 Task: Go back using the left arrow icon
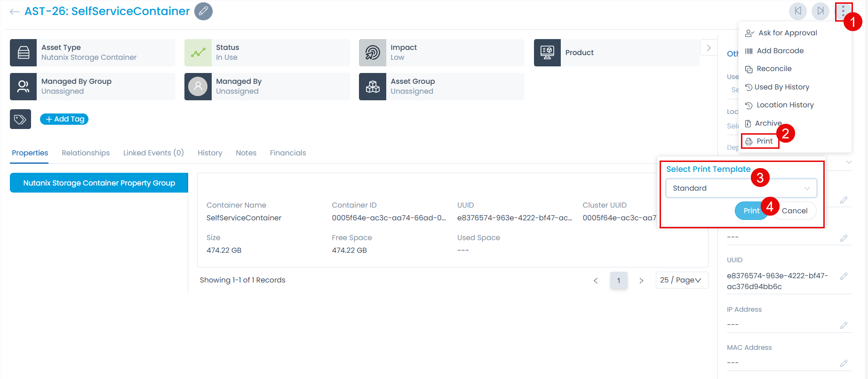(x=15, y=12)
